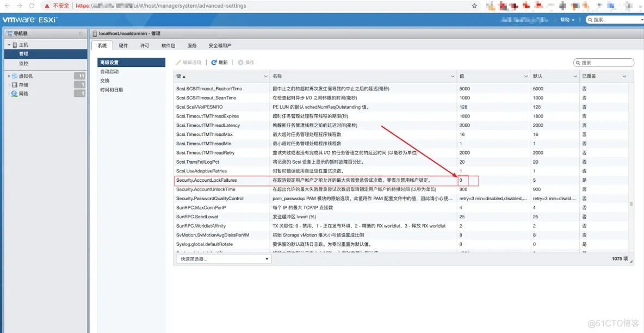Open the 值 column header dropdown
The height and width of the screenshot is (333, 644).
525,76
